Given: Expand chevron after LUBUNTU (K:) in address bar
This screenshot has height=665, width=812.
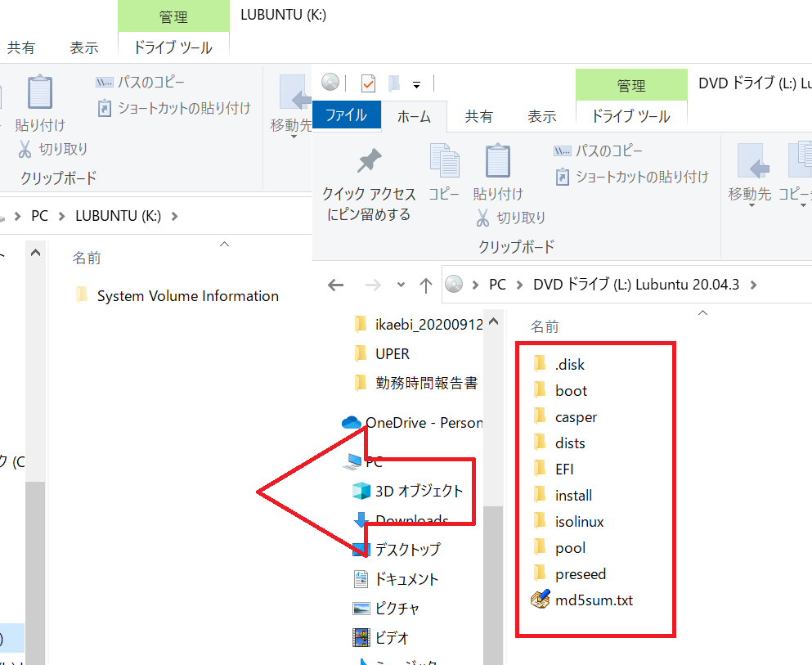Looking at the screenshot, I should [x=174, y=216].
